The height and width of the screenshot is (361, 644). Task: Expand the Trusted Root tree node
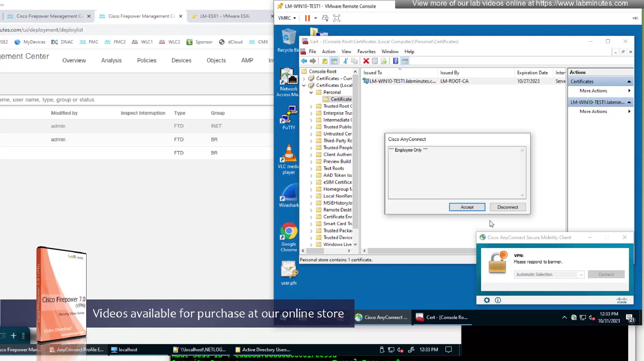311,106
